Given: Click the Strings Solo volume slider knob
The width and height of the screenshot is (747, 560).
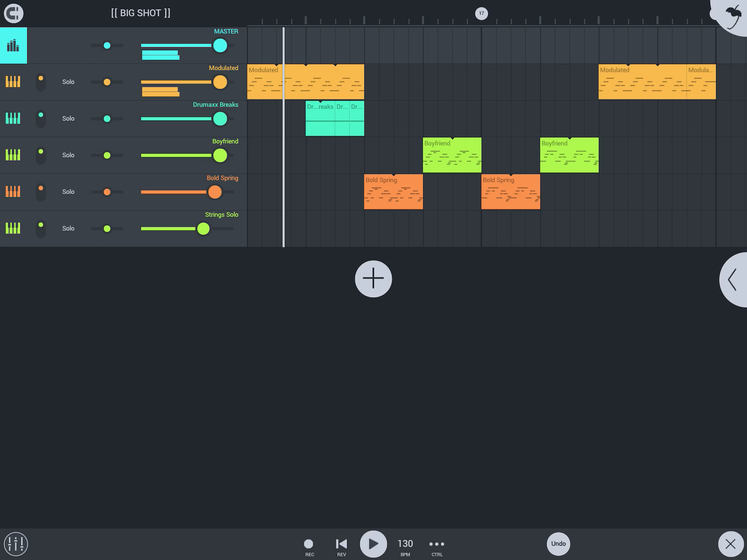Looking at the screenshot, I should click(x=203, y=228).
